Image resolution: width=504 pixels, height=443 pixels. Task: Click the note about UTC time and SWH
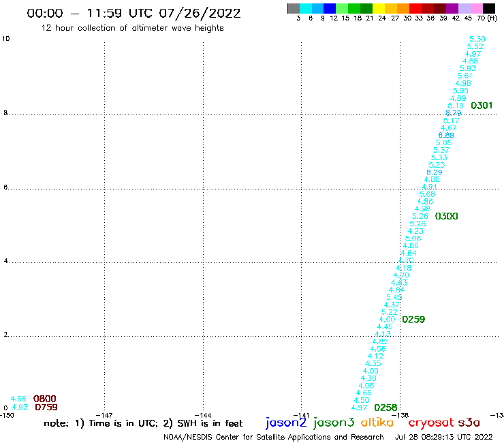[143, 423]
